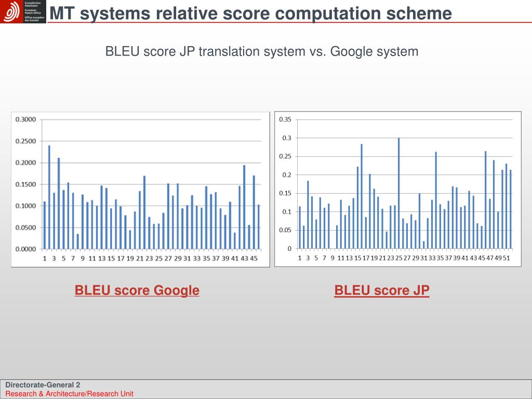532x399 pixels.
Task: Click the 0.05 axis label in JP chart
Action: coord(285,230)
